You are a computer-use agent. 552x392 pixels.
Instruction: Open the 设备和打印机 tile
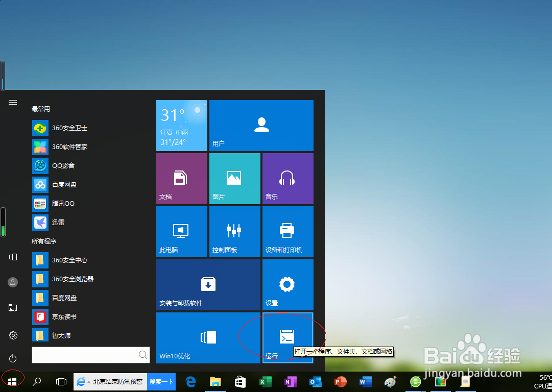[287, 231]
